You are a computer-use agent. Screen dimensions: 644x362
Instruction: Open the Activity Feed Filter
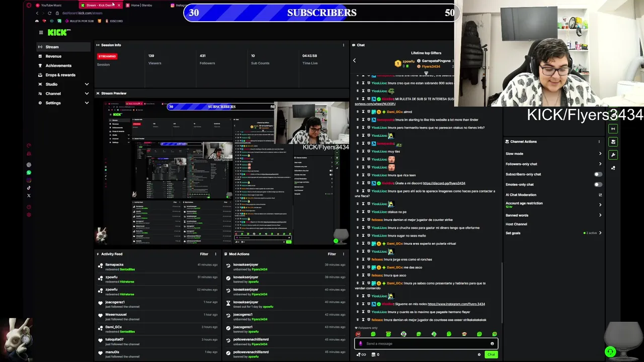(x=204, y=254)
